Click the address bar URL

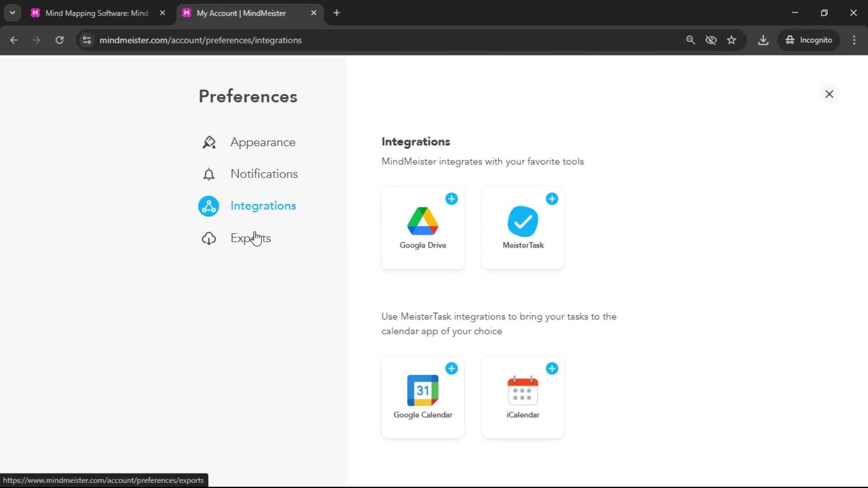point(201,40)
